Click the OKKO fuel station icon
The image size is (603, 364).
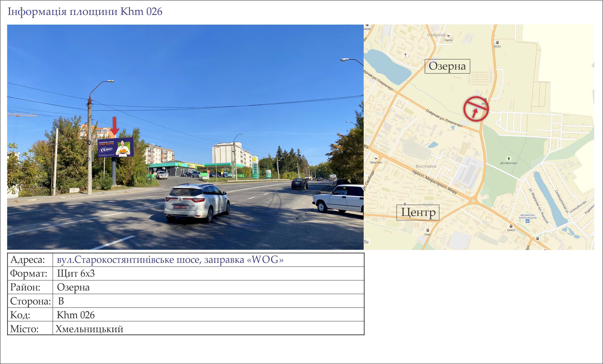(511, 226)
